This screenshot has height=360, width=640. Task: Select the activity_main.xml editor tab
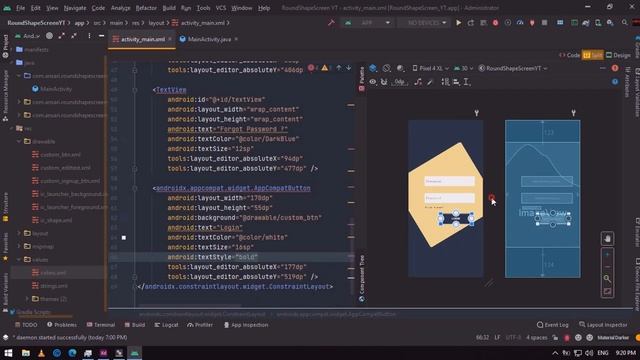click(x=142, y=39)
